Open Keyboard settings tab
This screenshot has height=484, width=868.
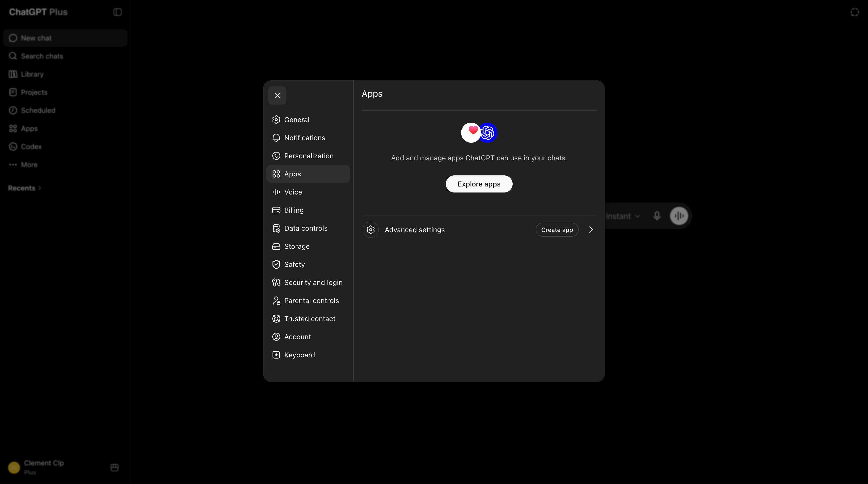[x=308, y=355]
